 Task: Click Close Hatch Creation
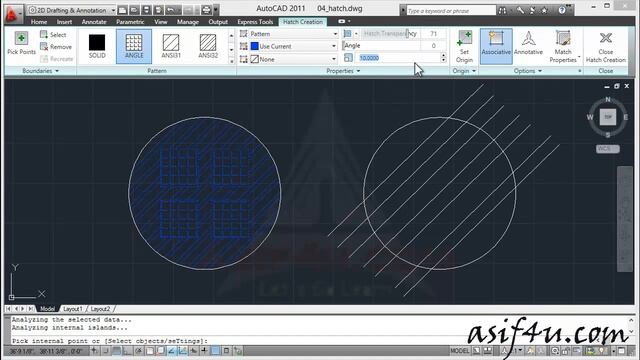pyautogui.click(x=606, y=47)
